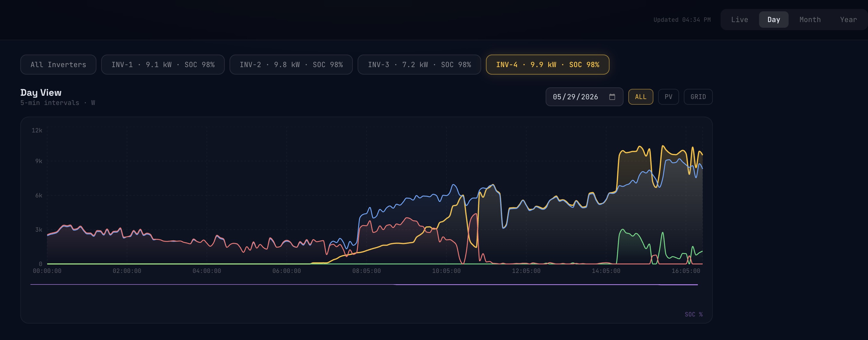The height and width of the screenshot is (340, 868).
Task: Enable the PV series filter
Action: (668, 97)
